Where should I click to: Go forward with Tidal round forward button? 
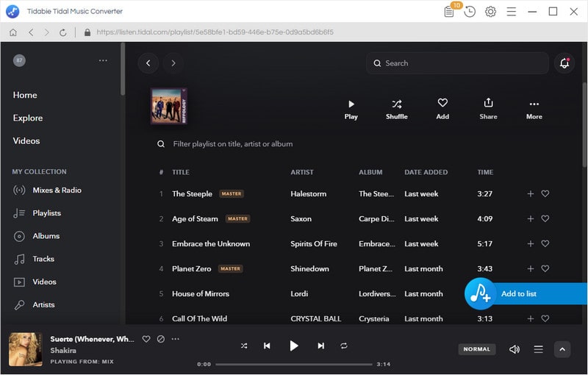click(x=173, y=63)
